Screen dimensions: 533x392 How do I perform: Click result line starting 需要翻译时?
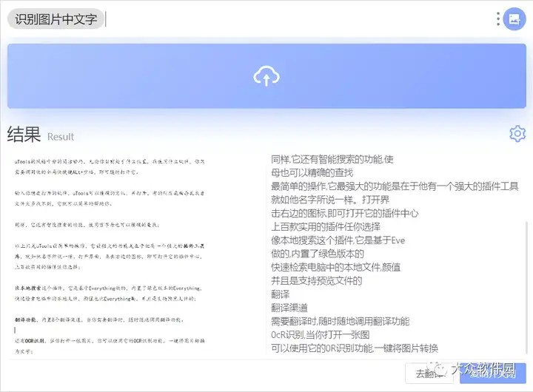[x=341, y=321]
